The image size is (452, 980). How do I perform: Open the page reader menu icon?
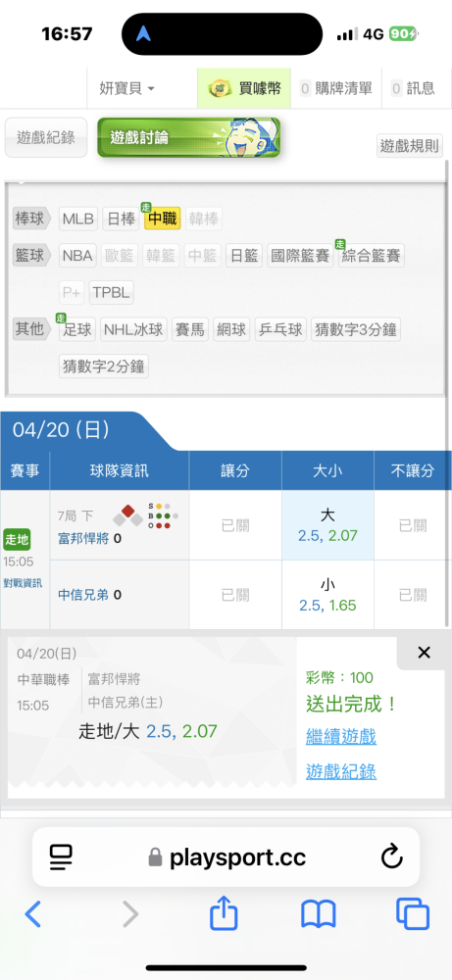click(x=61, y=857)
